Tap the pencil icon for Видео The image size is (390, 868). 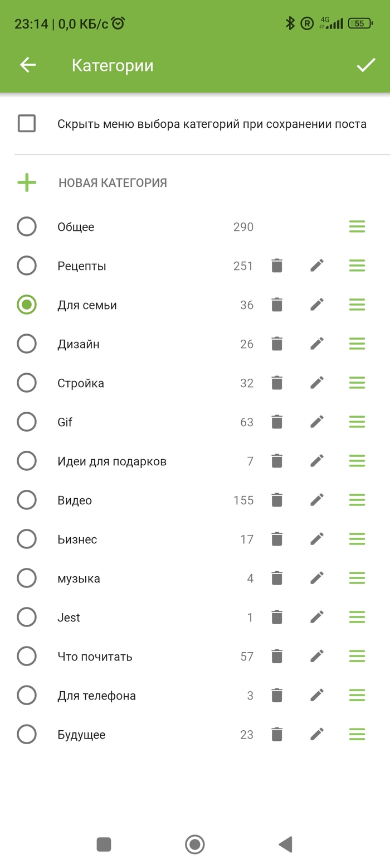click(317, 500)
